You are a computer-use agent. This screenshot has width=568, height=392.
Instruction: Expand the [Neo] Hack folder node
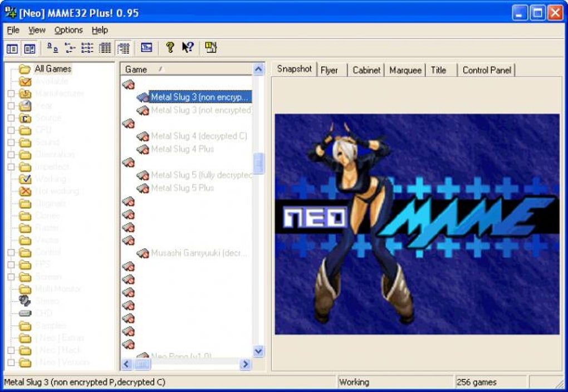[x=11, y=350]
